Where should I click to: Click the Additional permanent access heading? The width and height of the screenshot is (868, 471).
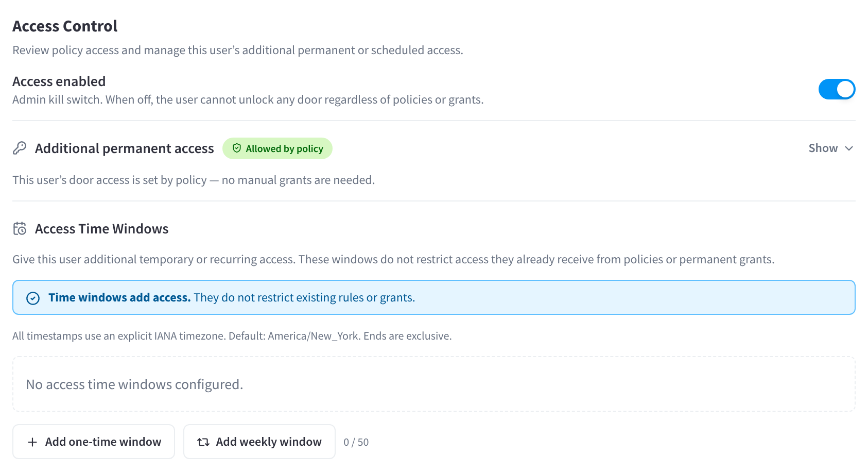(125, 148)
